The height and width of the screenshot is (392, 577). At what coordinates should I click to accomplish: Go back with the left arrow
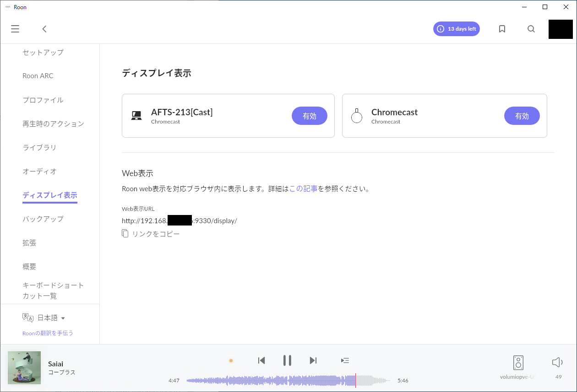pos(44,29)
